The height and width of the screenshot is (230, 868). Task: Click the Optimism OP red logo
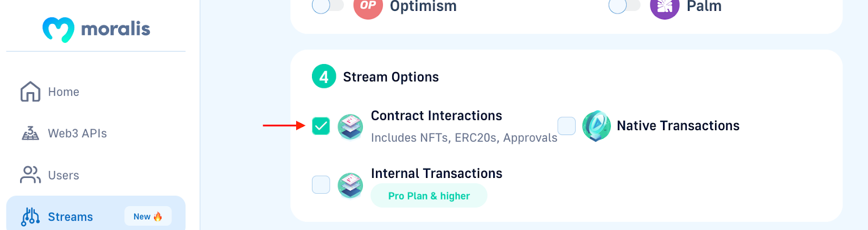(368, 7)
